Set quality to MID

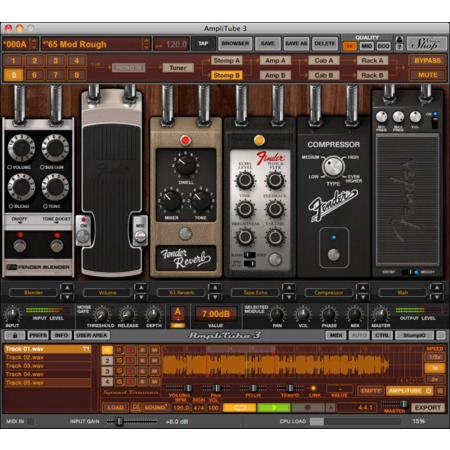(x=366, y=46)
